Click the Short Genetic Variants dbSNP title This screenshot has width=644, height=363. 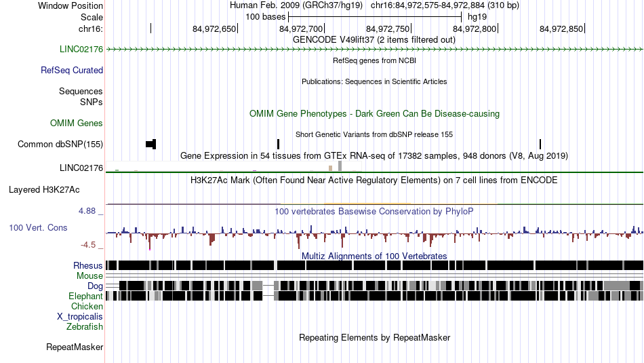[x=374, y=134]
